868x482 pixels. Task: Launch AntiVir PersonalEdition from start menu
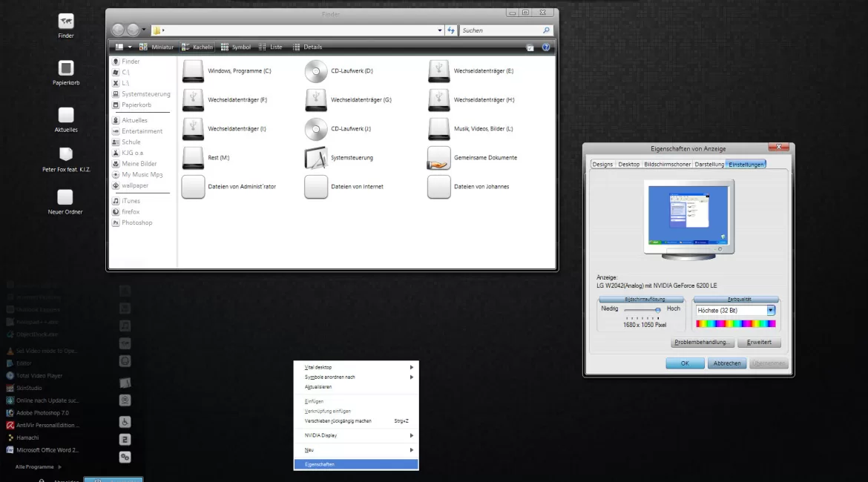click(42, 426)
